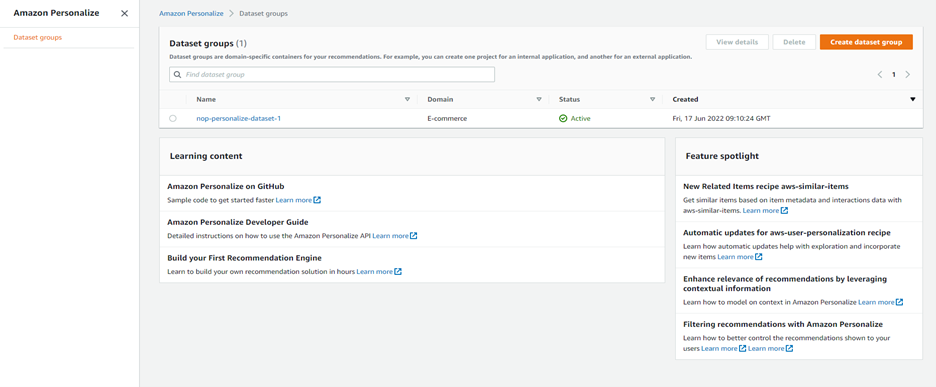Click external link icon for contextual information
Image resolution: width=936 pixels, height=387 pixels.
(900, 302)
